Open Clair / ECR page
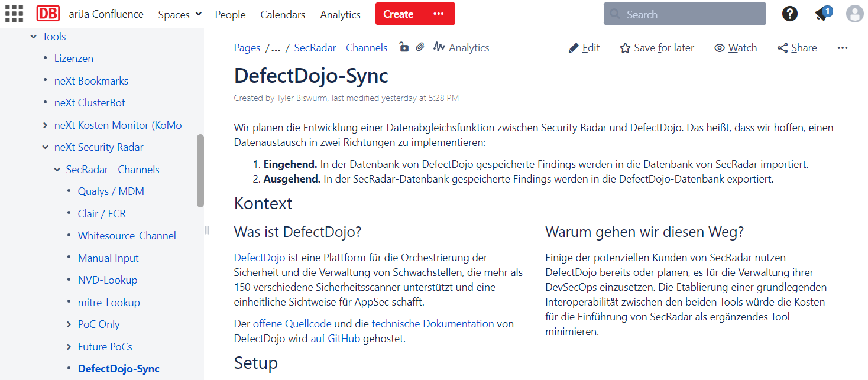Image resolution: width=868 pixels, height=380 pixels. 102,214
